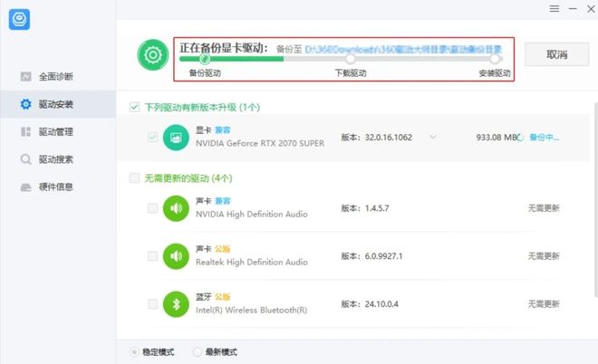Click the 硬件信息 sidebar icon
Screen dimensions: 598x364
tap(25, 187)
